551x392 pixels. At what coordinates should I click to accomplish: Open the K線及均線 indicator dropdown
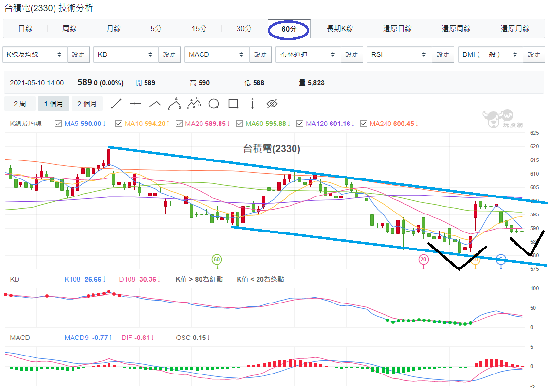click(35, 54)
